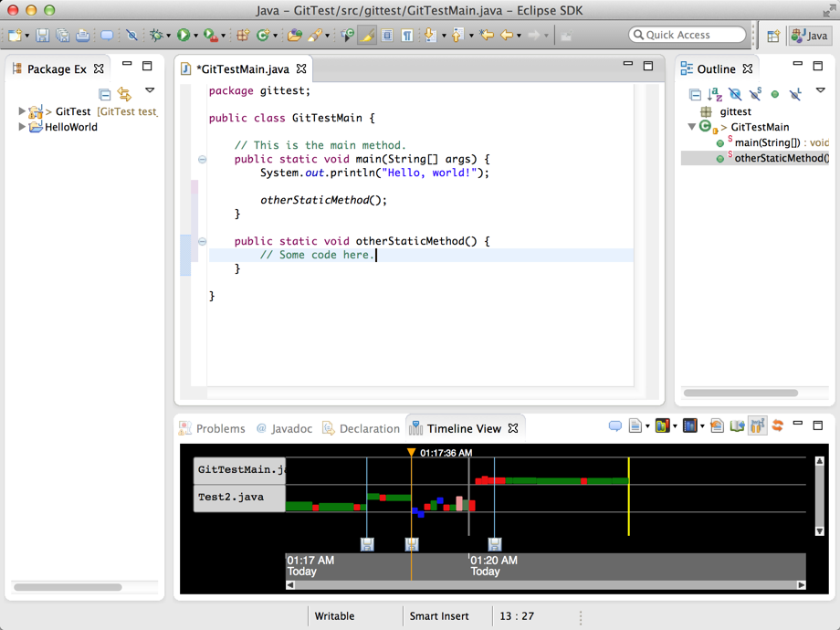
Task: Open the Open Perspective button beside Java
Action: (x=773, y=36)
